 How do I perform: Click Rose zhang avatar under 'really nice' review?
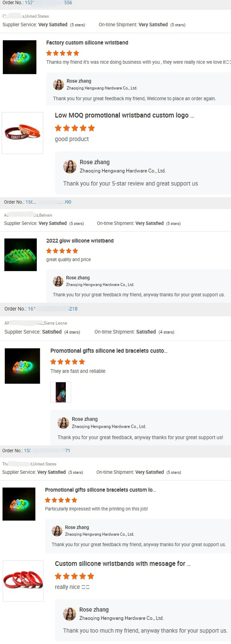pyautogui.click(x=69, y=614)
